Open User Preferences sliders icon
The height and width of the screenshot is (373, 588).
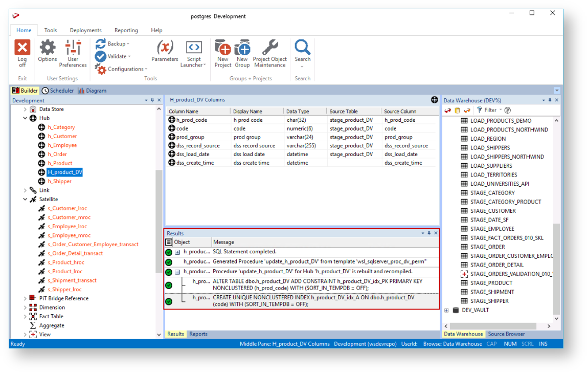point(73,48)
